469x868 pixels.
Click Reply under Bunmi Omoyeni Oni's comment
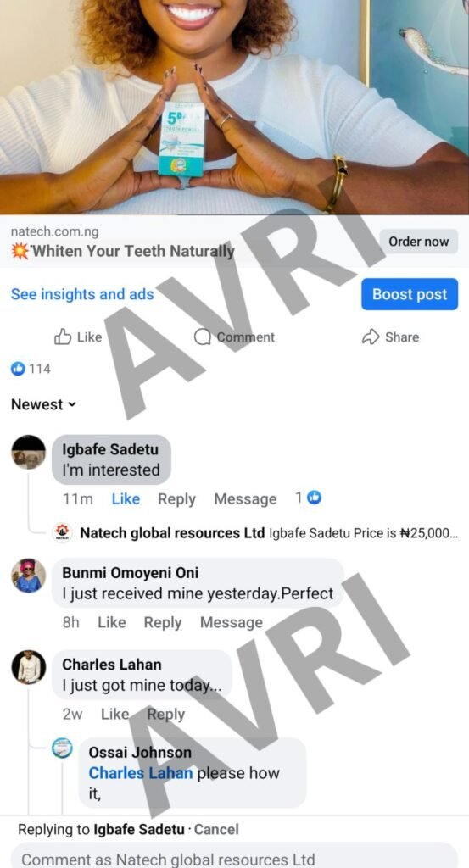pyautogui.click(x=163, y=622)
